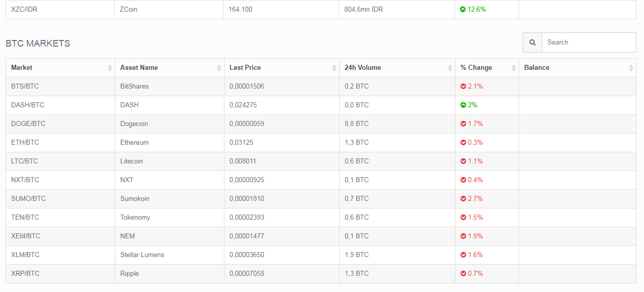Sort table by % Change column
Screen dimensions: 644x292
pyautogui.click(x=487, y=68)
